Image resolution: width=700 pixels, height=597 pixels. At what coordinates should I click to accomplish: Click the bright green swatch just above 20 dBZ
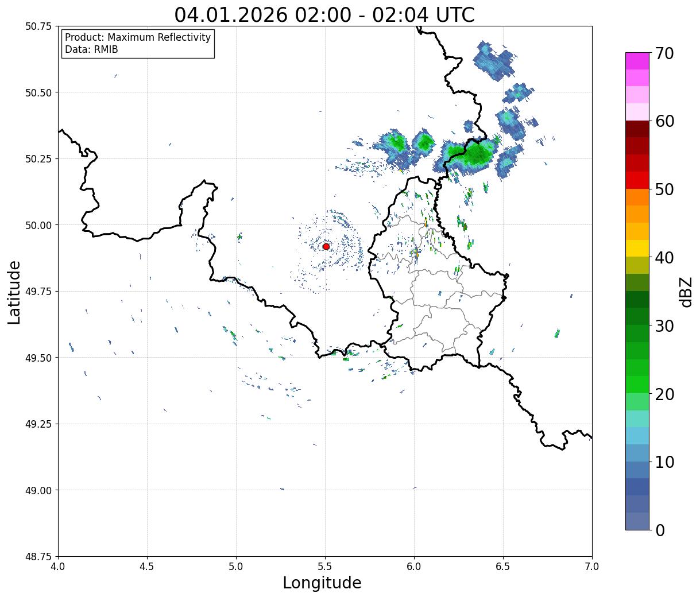tap(637, 384)
